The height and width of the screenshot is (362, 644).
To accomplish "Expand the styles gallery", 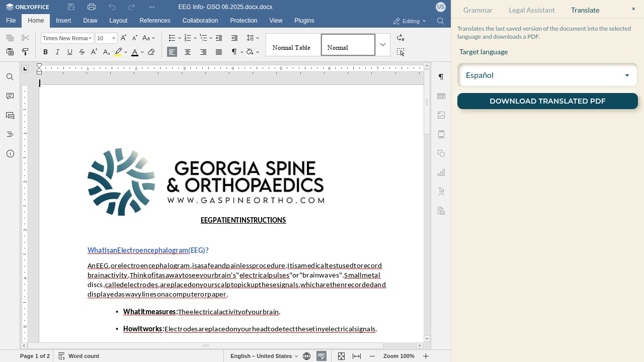I will [383, 45].
